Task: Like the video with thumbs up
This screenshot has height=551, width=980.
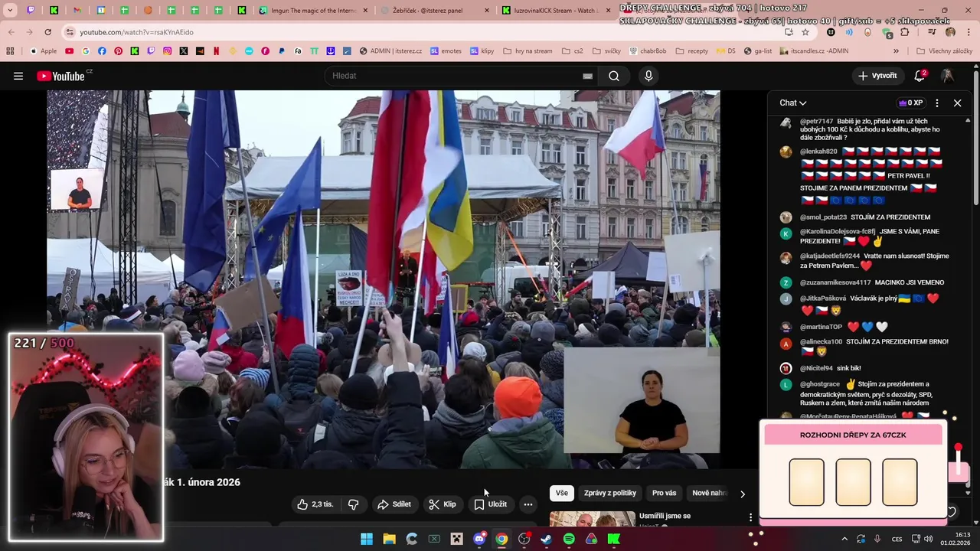Action: [x=315, y=504]
